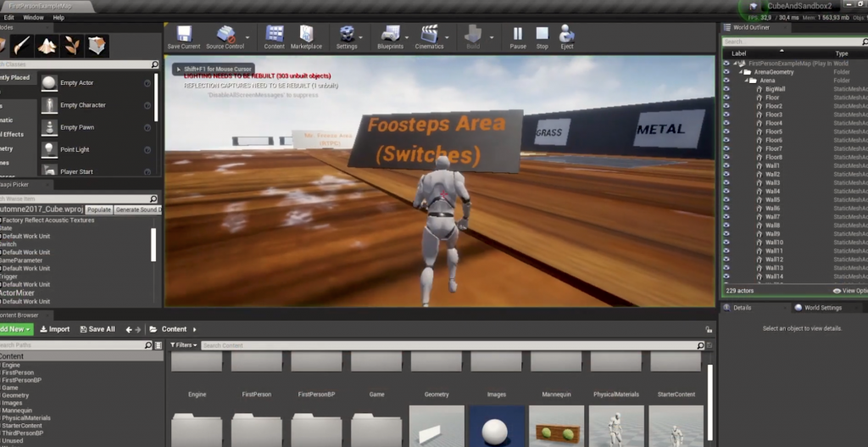This screenshot has height=447, width=868.
Task: Click the Import button
Action: click(55, 330)
